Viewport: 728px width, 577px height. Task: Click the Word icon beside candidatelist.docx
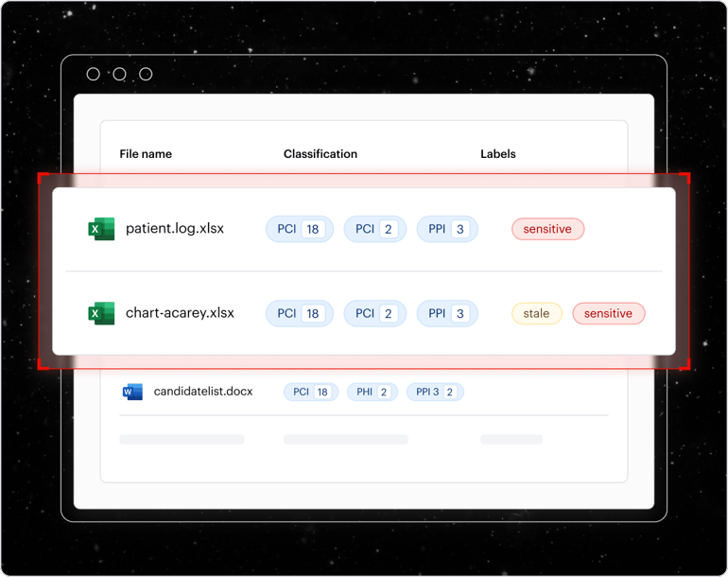pos(132,392)
